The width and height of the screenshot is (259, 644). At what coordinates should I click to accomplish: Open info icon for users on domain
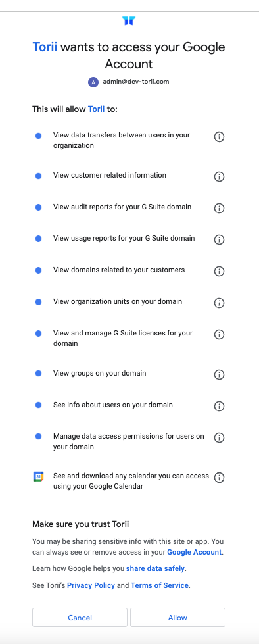tap(219, 406)
